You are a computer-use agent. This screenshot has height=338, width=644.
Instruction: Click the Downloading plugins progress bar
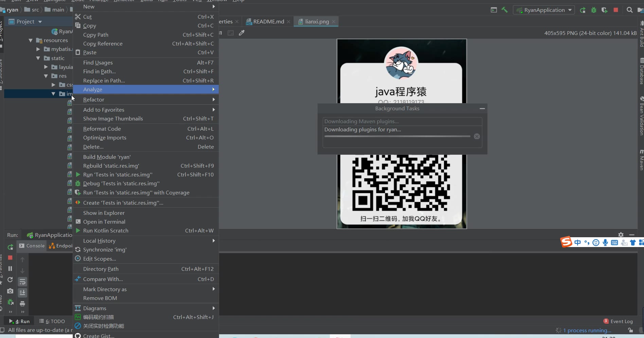[397, 136]
